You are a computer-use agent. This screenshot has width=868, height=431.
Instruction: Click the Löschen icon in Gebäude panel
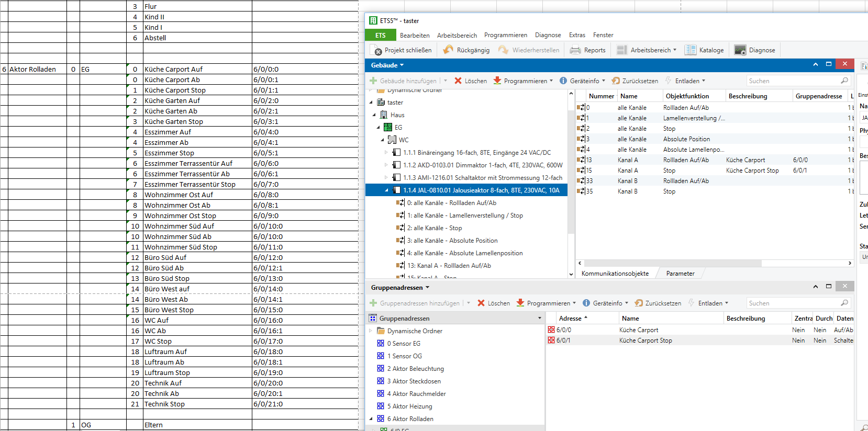458,81
